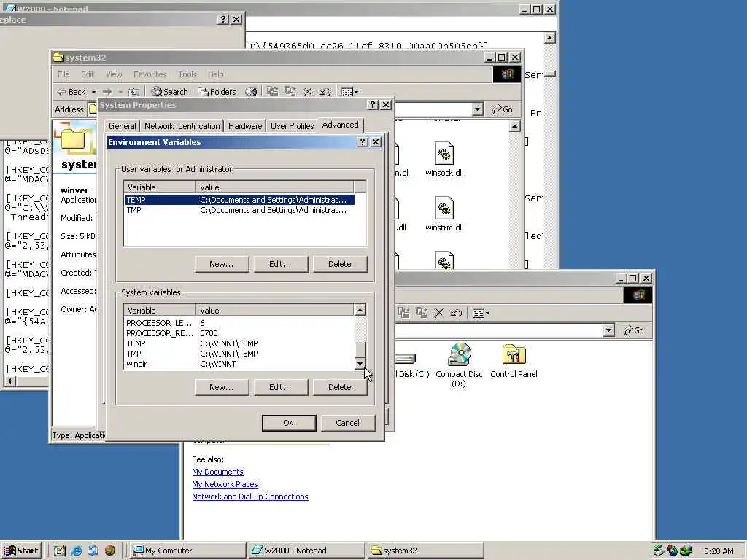
Task: Launch Internet Explorer from quick launch
Action: click(x=76, y=551)
